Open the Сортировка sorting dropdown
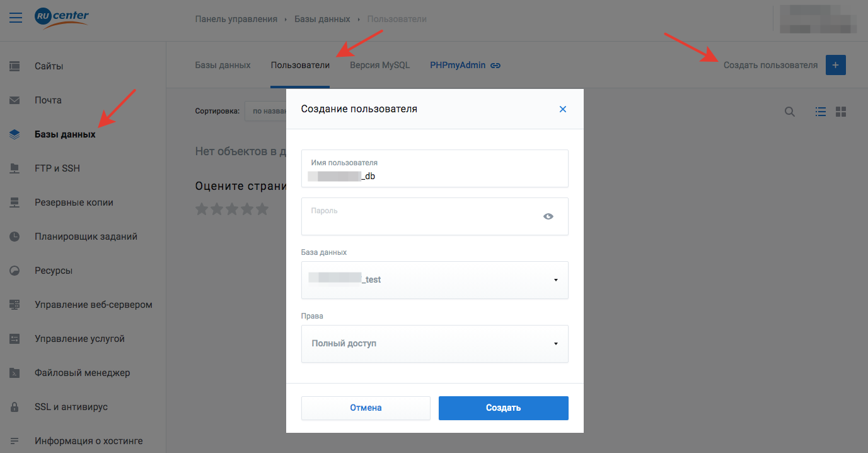868x453 pixels. click(x=265, y=111)
